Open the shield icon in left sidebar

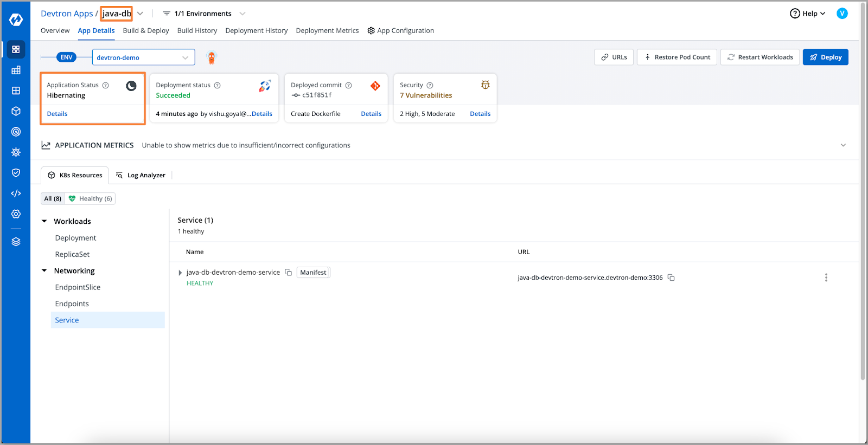(x=16, y=173)
